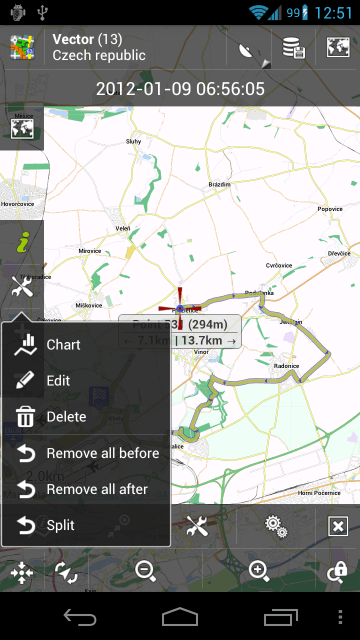The image size is (360, 640).
Task: Expand the Vector Czech republic map title
Action: tap(99, 47)
